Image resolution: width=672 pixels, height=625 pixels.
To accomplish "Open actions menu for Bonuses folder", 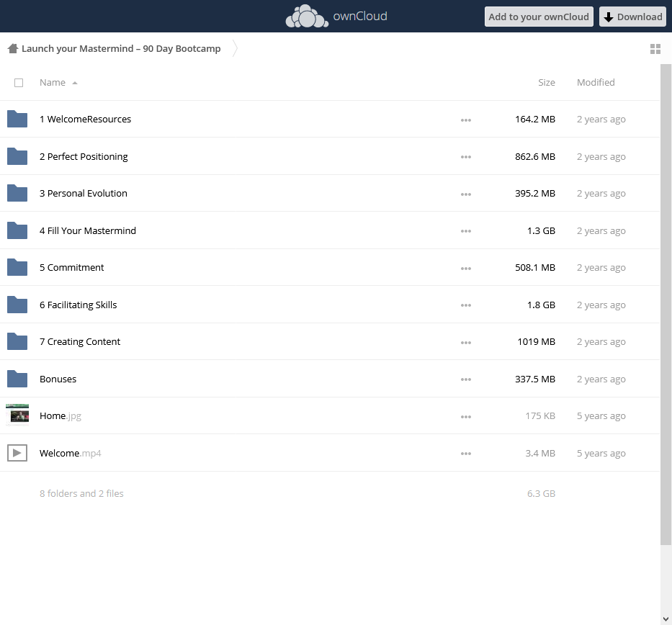I will 466,379.
